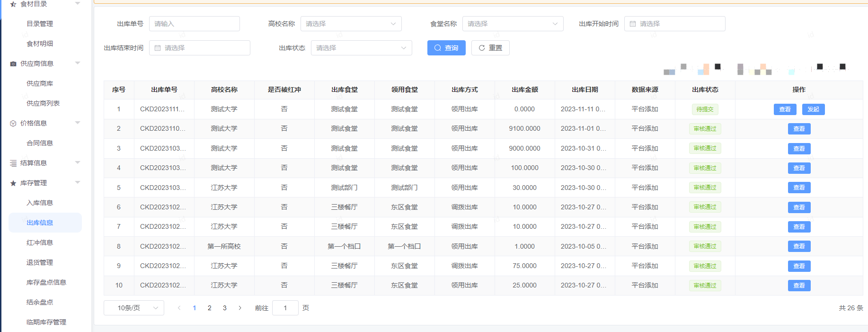Click the next page arrow

[x=240, y=308]
